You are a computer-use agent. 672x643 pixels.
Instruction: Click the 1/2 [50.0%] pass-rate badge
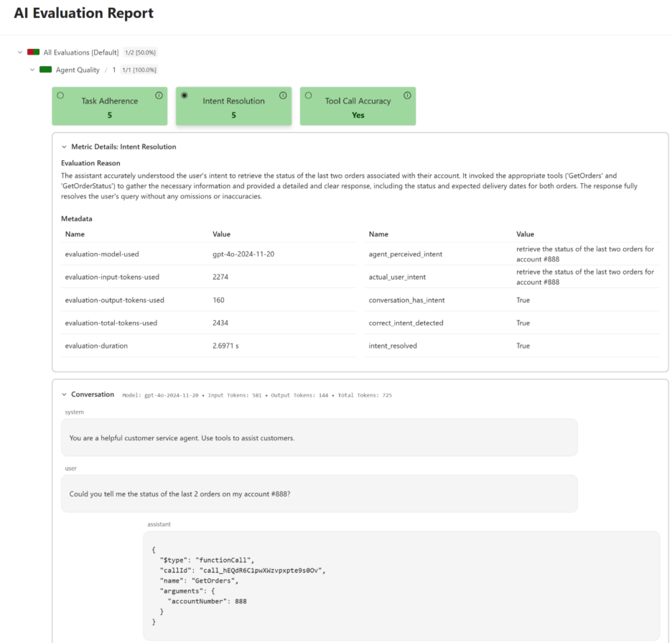click(x=142, y=52)
